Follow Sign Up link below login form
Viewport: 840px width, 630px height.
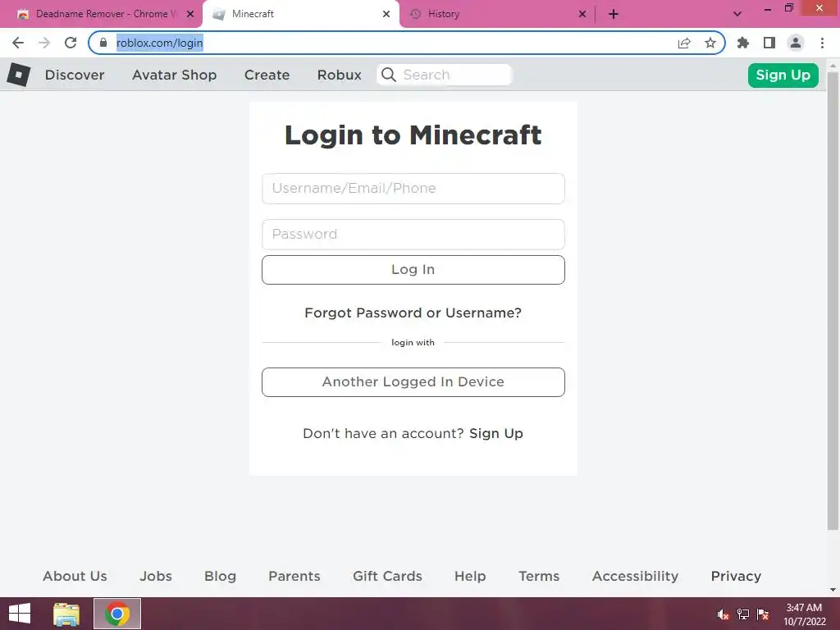(x=496, y=433)
